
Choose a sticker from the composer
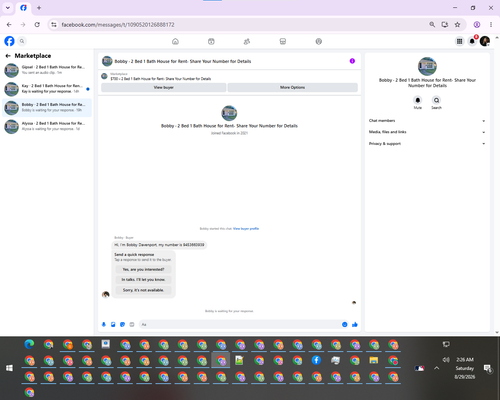(122, 324)
